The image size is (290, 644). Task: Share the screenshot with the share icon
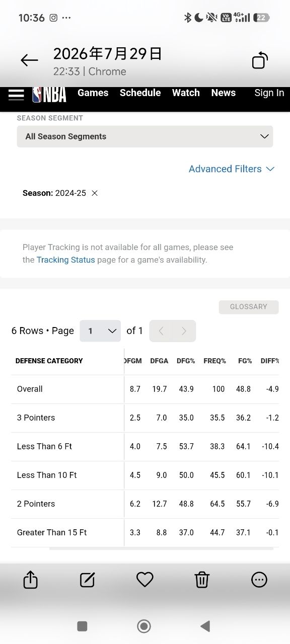click(31, 580)
